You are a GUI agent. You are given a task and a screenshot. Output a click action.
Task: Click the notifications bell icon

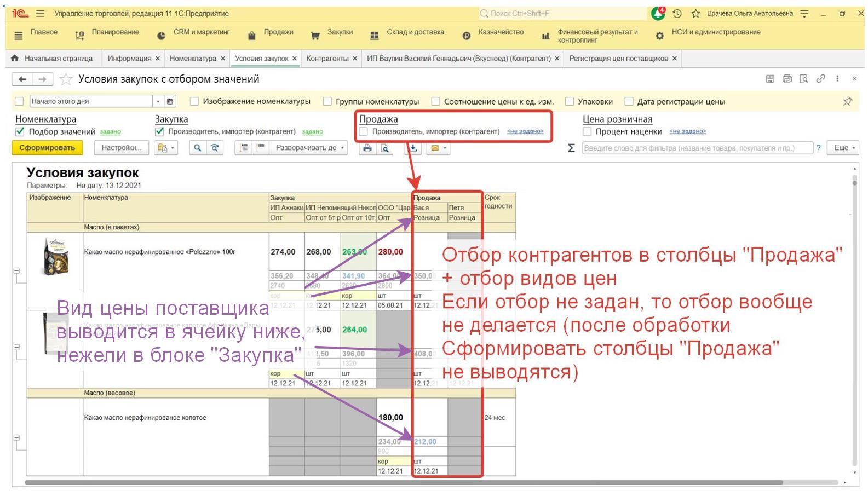[658, 14]
